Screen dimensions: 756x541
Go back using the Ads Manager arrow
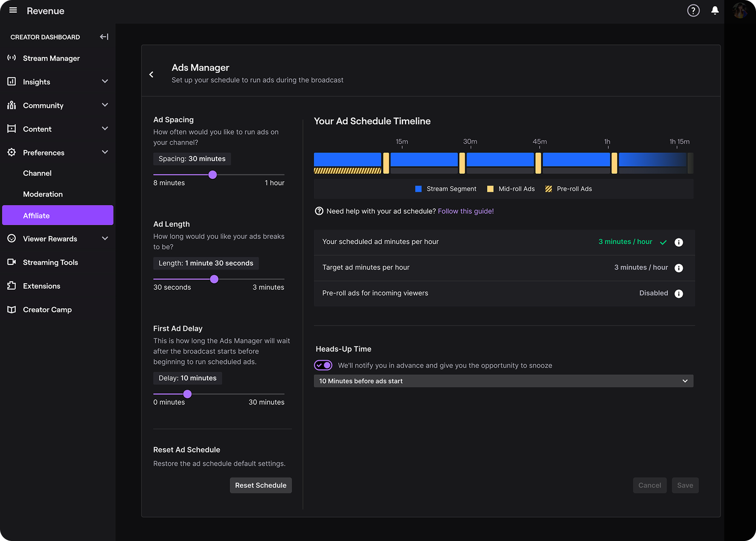point(151,74)
